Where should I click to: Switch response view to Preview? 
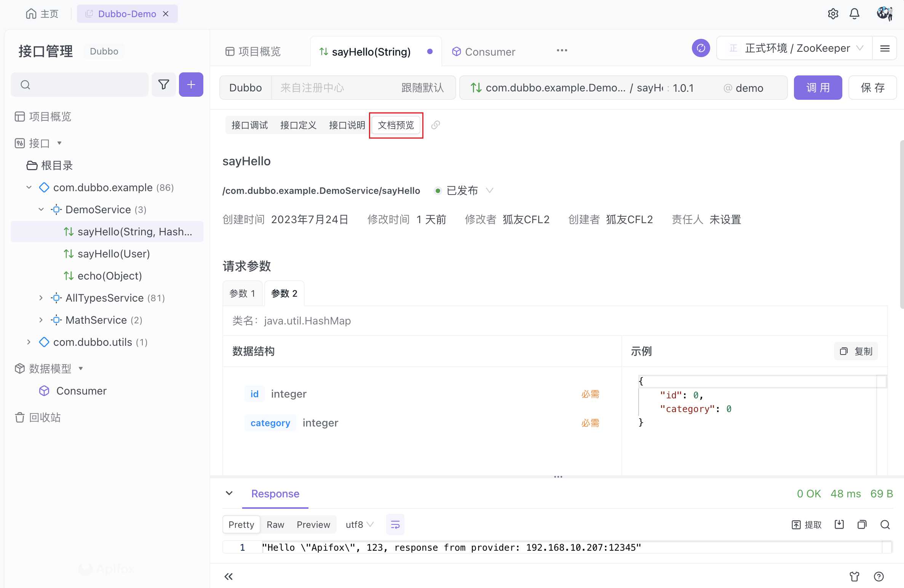click(x=313, y=525)
